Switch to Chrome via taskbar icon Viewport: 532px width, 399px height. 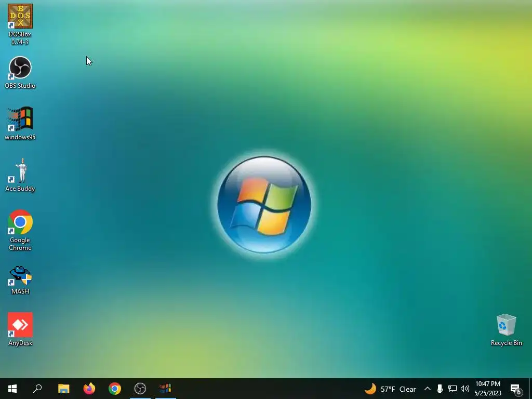[115, 389]
